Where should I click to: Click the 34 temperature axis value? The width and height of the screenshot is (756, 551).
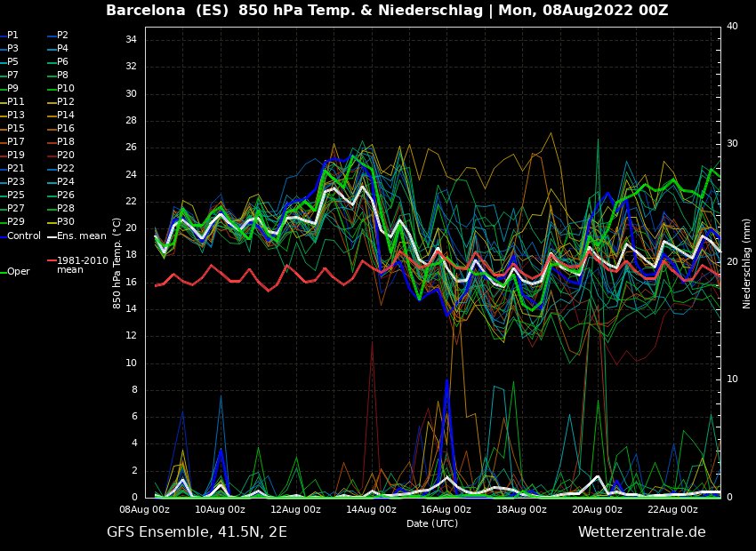tap(131, 40)
